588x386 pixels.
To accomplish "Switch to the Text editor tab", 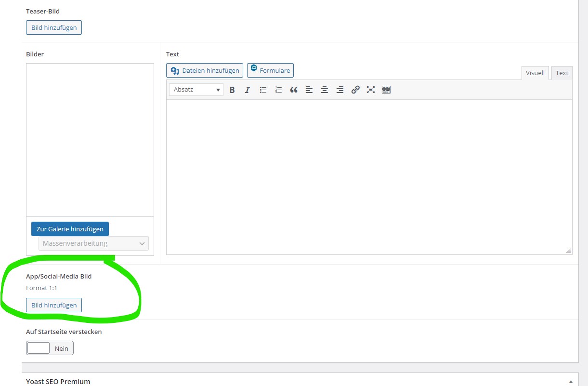I will pyautogui.click(x=562, y=73).
